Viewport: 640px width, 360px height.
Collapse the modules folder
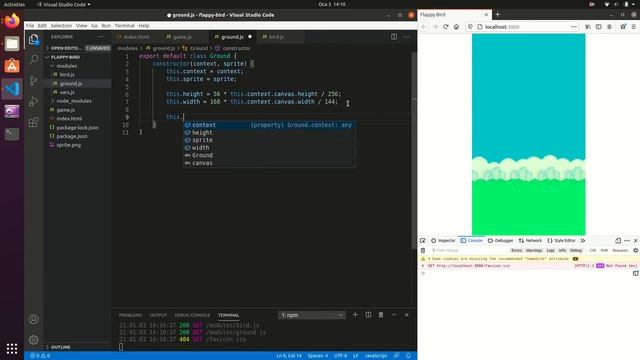pos(77,66)
